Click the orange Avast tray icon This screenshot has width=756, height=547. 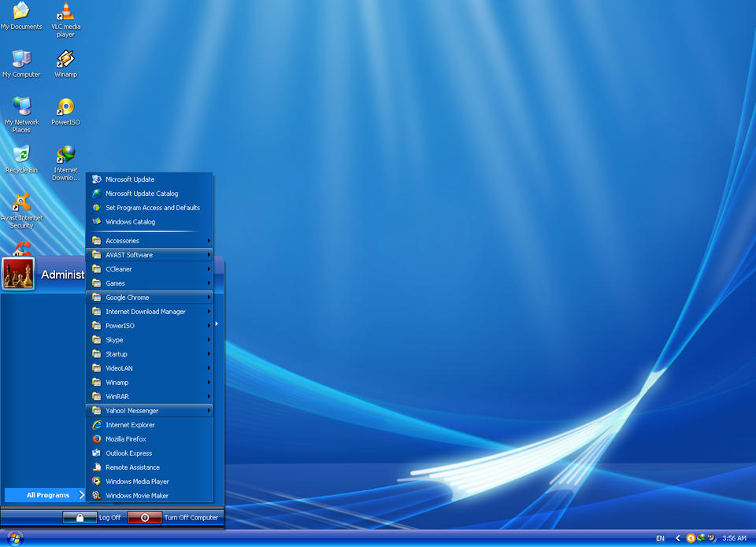(691, 538)
